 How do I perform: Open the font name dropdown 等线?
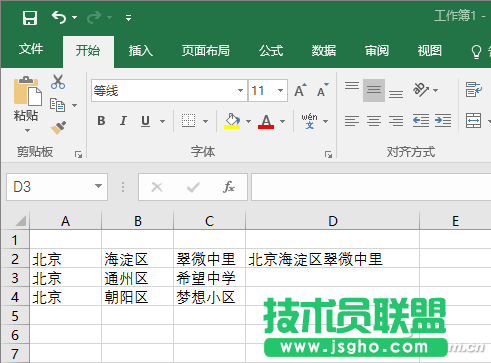click(240, 90)
